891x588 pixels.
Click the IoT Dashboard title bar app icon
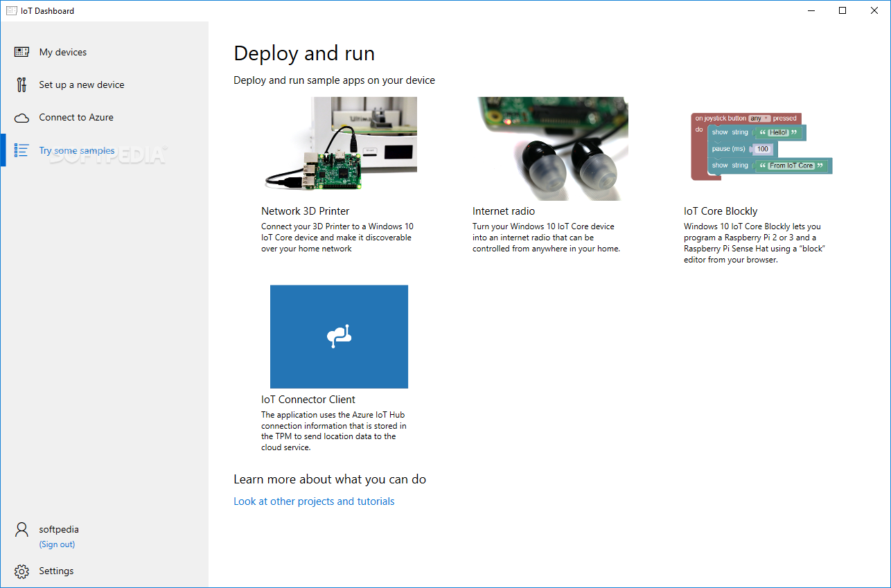tap(11, 10)
